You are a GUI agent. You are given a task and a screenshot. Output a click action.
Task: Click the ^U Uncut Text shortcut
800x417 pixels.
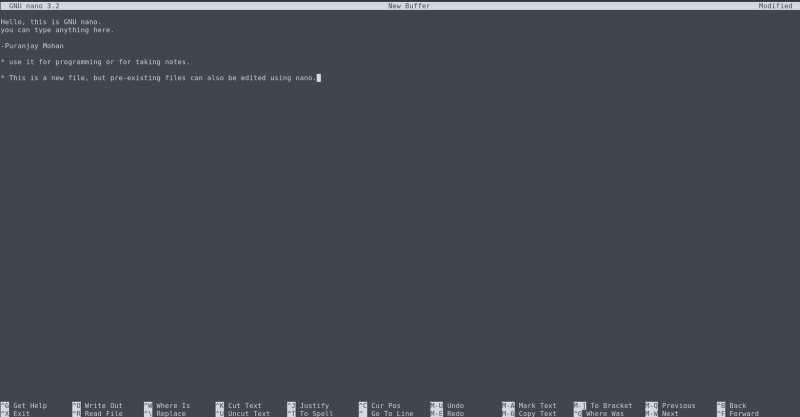pyautogui.click(x=242, y=413)
